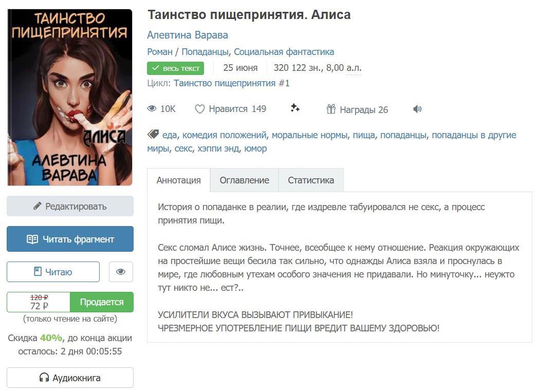Open the Социальная фантастика genre link
Screen dimensions: 536x392
284,52
